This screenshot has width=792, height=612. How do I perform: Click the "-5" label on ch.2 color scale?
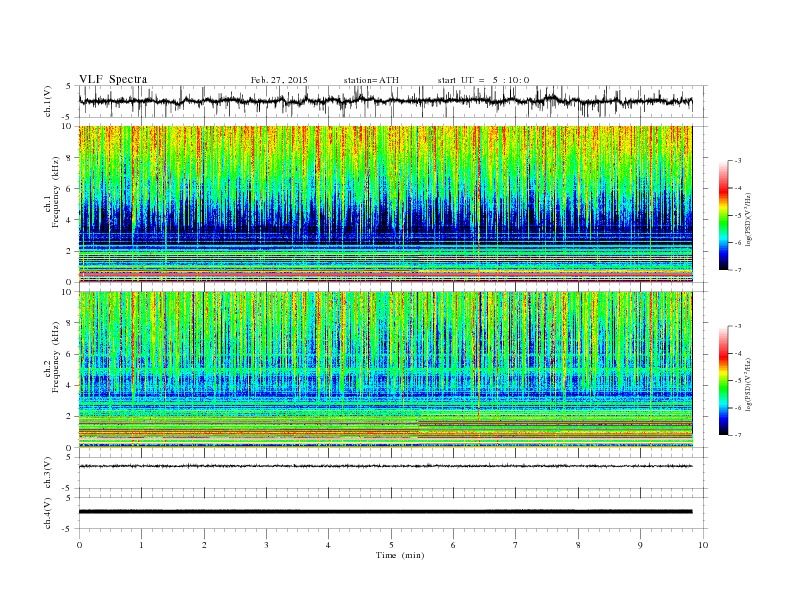(x=738, y=381)
